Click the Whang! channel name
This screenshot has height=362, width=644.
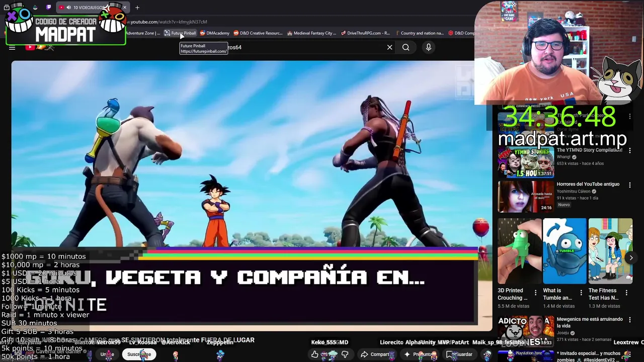coord(563,157)
